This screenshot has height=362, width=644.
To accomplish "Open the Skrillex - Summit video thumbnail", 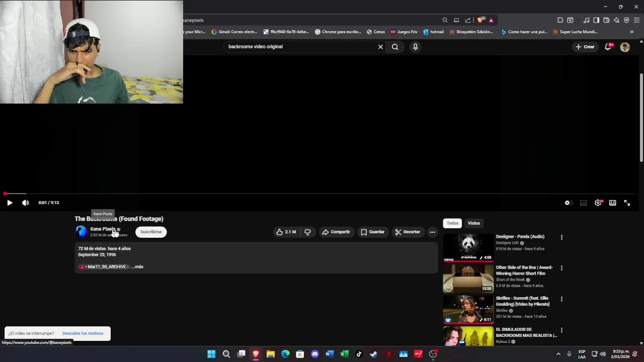I will tap(468, 309).
